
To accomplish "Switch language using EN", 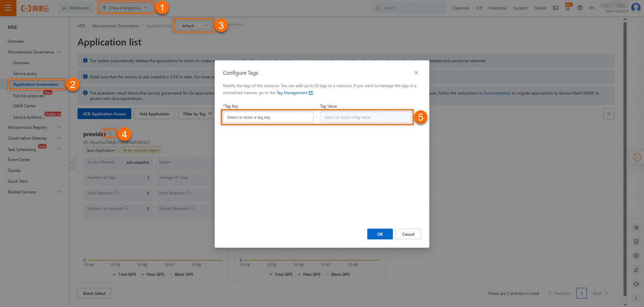I will point(592,8).
